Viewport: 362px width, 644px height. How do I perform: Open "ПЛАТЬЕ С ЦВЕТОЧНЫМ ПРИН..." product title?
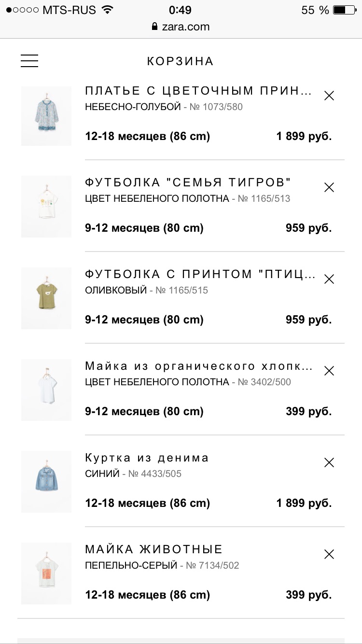[x=198, y=91]
